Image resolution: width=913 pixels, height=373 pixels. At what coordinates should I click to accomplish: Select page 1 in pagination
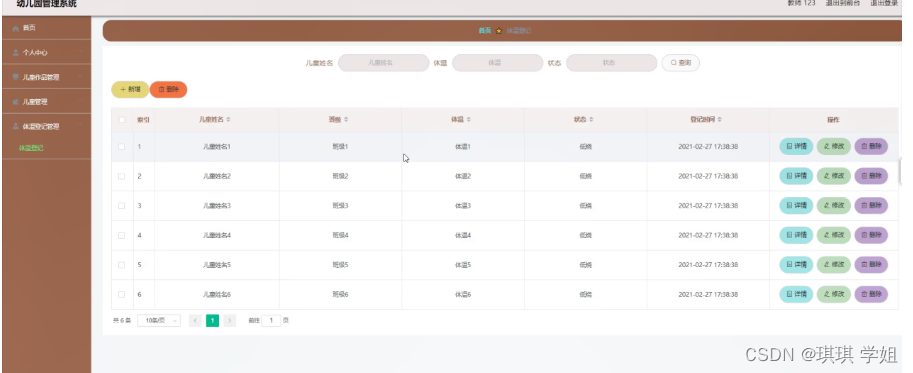213,321
